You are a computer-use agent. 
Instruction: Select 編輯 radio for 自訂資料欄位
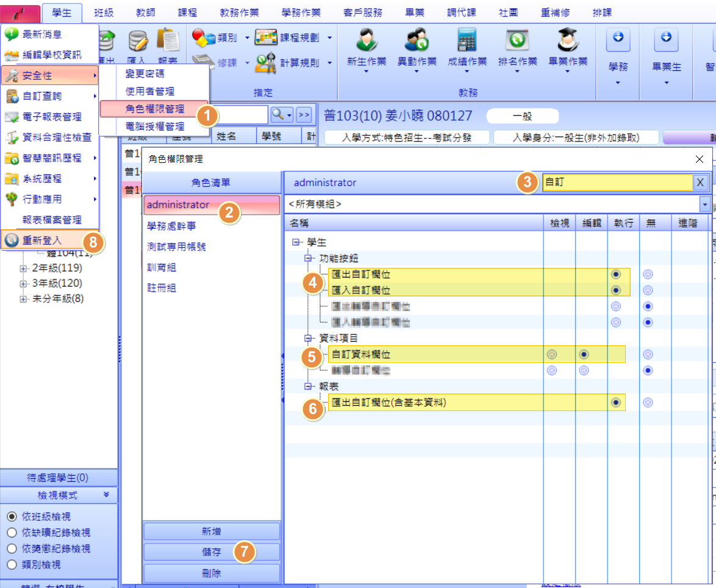click(x=584, y=354)
